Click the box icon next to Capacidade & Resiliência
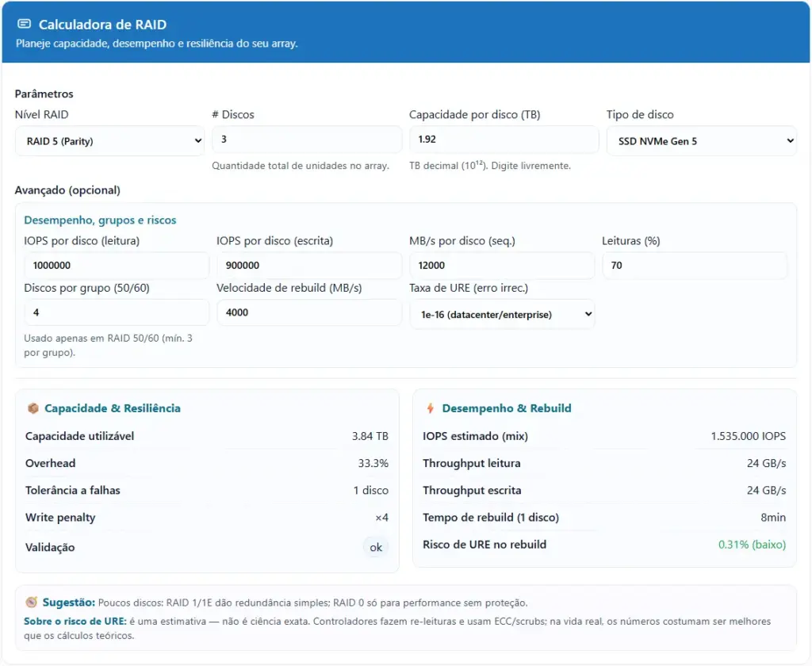The width and height of the screenshot is (812, 666). pyautogui.click(x=33, y=408)
